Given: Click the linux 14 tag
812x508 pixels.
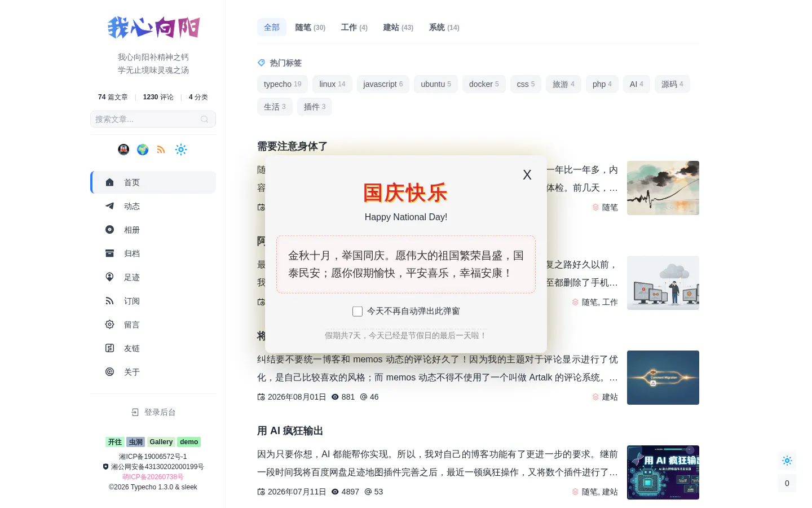Looking at the screenshot, I should [332, 84].
